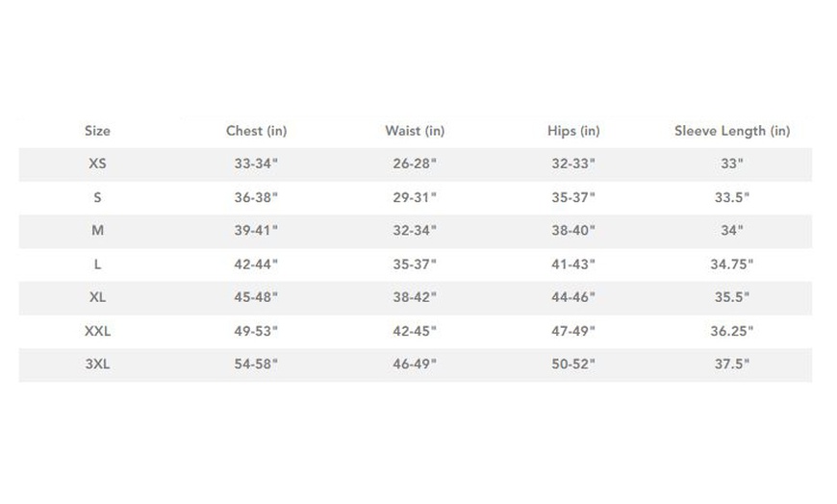Click the 38-40" hips measurement cell

(572, 231)
